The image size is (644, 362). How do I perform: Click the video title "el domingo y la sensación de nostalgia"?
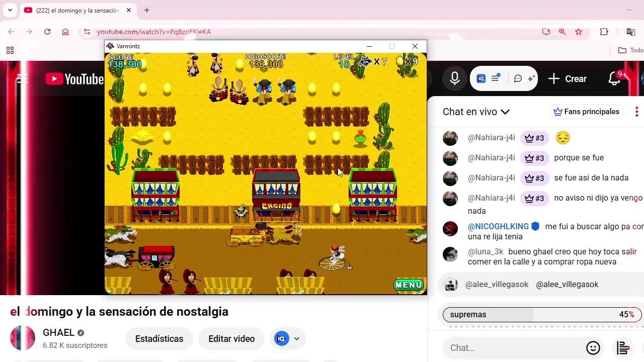click(119, 312)
